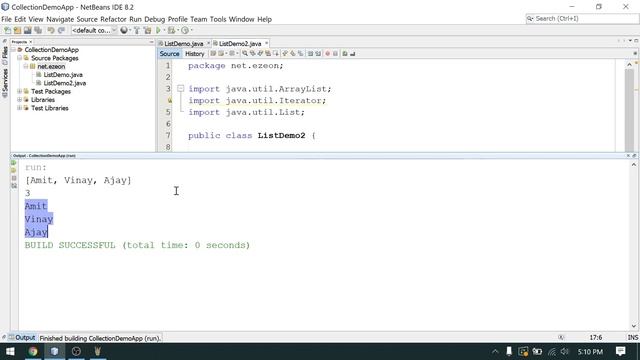Select ListDemo2.java in Projects tree
This screenshot has height=360, width=640.
point(64,83)
